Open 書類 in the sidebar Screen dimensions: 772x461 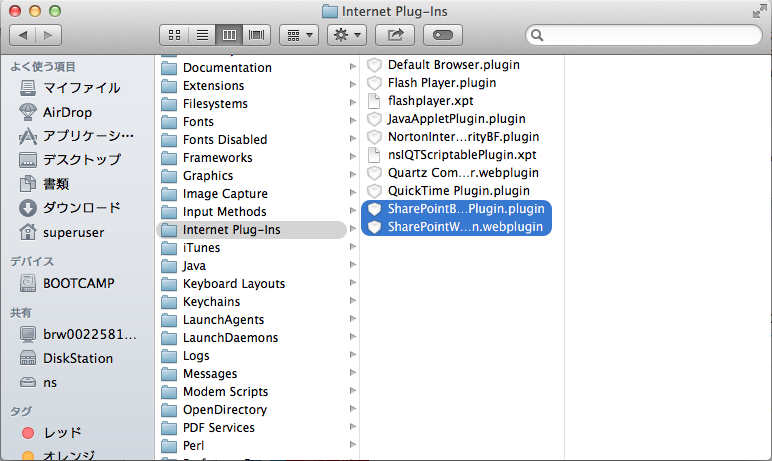(x=44, y=184)
